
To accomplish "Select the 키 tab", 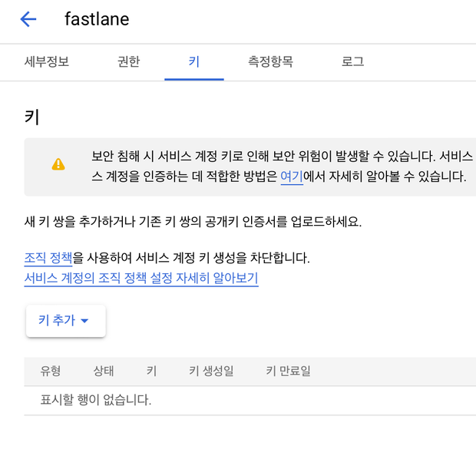I will point(194,61).
